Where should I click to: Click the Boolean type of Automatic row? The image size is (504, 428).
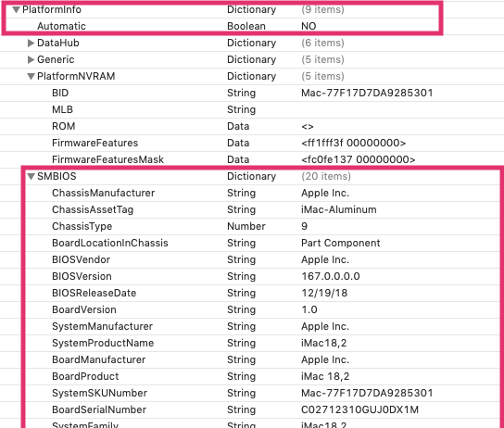(x=246, y=26)
